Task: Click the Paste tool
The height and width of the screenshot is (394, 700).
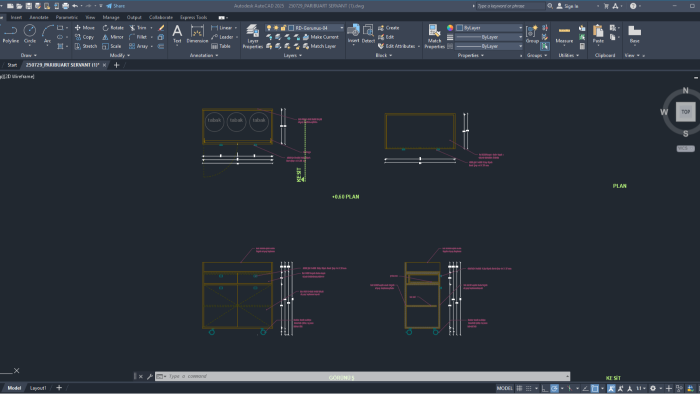Action: pyautogui.click(x=598, y=34)
